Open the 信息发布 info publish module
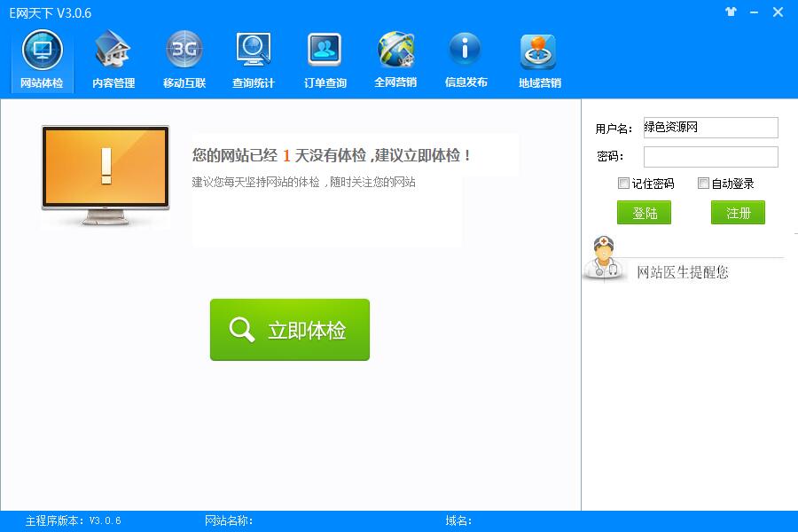The width and height of the screenshot is (798, 532). 465,58
